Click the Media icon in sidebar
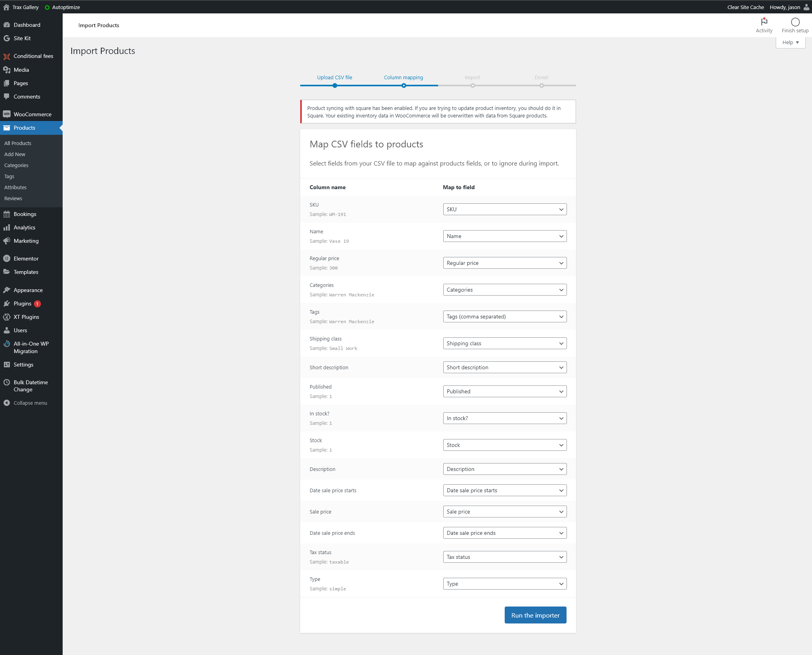This screenshot has height=655, width=812. tap(7, 70)
